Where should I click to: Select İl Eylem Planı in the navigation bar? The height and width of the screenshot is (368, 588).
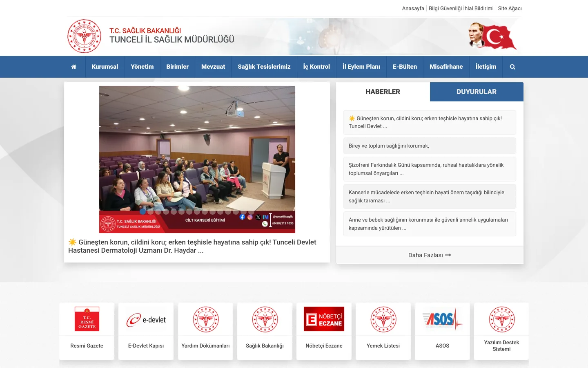(x=361, y=67)
